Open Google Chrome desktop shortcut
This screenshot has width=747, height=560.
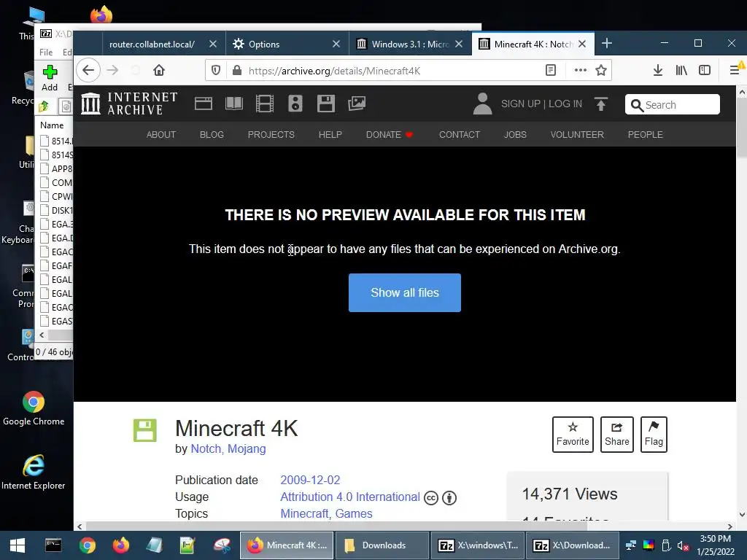tap(34, 408)
